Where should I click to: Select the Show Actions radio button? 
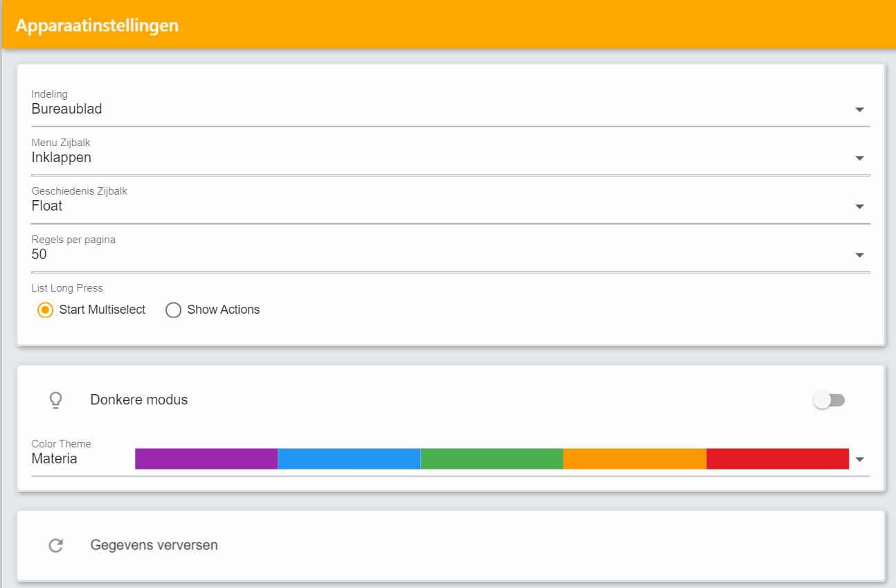point(172,310)
